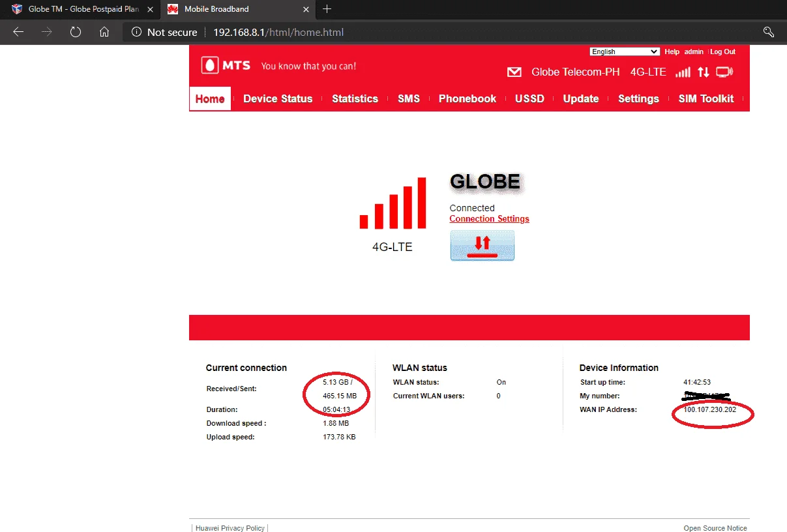
Task: Click the WLAN status heading
Action: (420, 368)
